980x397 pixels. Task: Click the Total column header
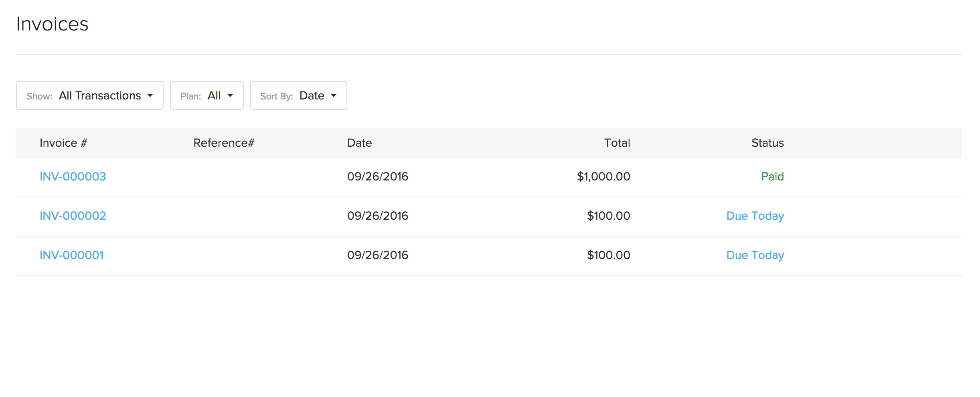click(x=617, y=143)
